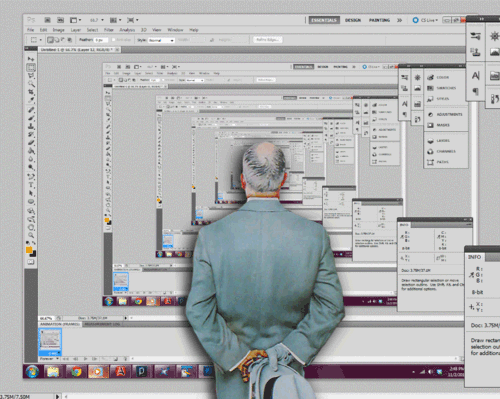Screen dimensions: 500x399
Task: Toggle Add to selection mode in outermost options bar
Action: tap(57, 40)
